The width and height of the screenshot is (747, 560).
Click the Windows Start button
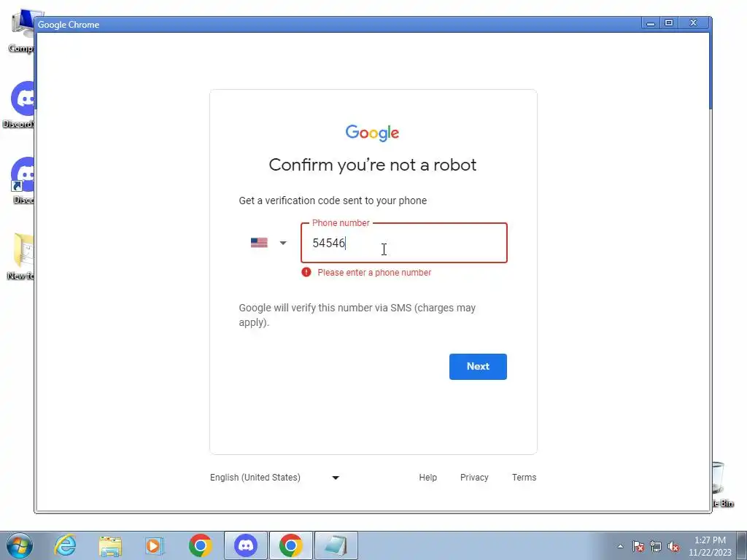(19, 545)
